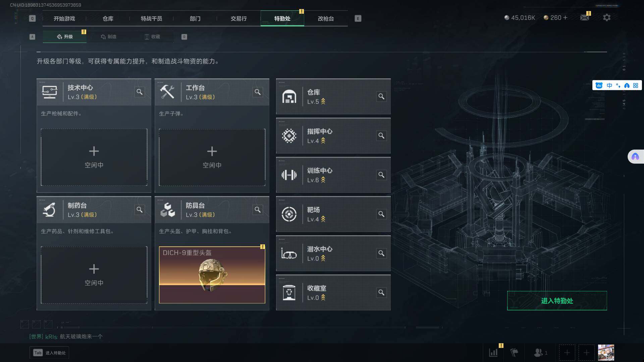Add production in 技术中心 idle slot

94,157
